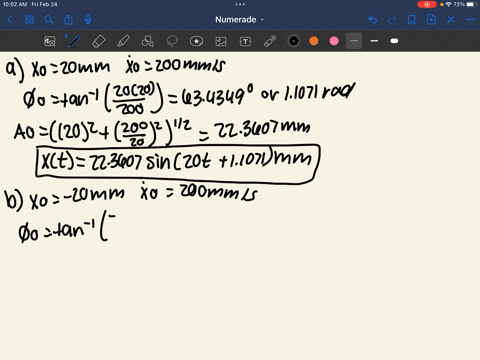480x360 pixels.
Task: Select the Lasso tool
Action: tap(172, 41)
